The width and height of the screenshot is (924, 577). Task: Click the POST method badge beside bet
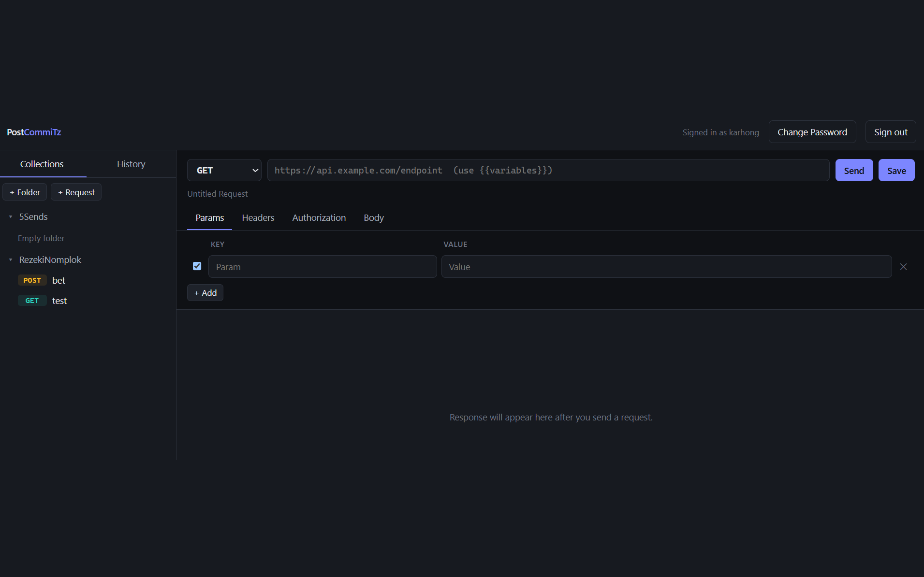pos(32,280)
